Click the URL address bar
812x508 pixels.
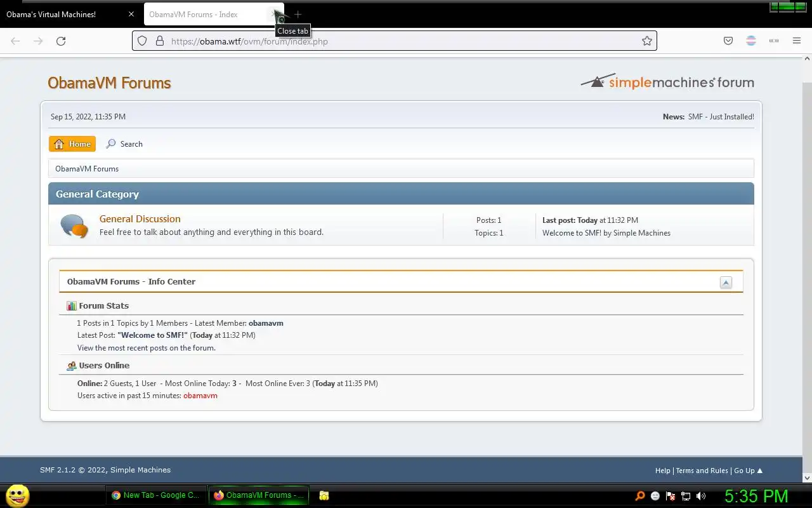393,41
